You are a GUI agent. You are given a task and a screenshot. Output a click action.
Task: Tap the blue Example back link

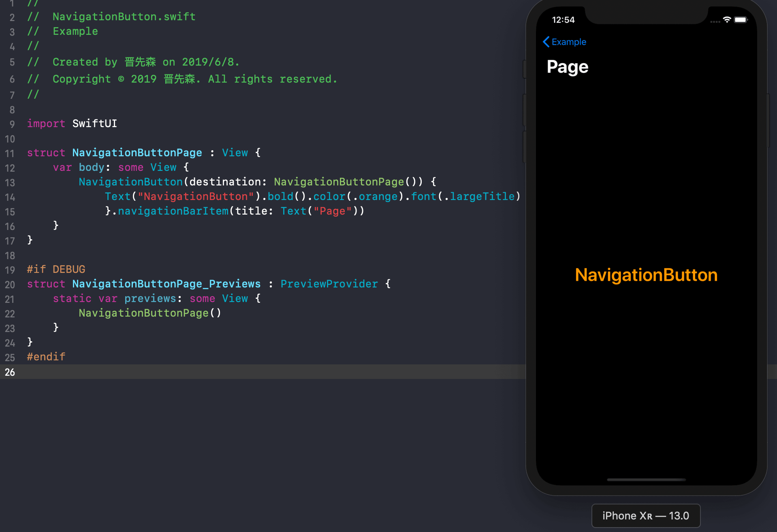pos(568,42)
